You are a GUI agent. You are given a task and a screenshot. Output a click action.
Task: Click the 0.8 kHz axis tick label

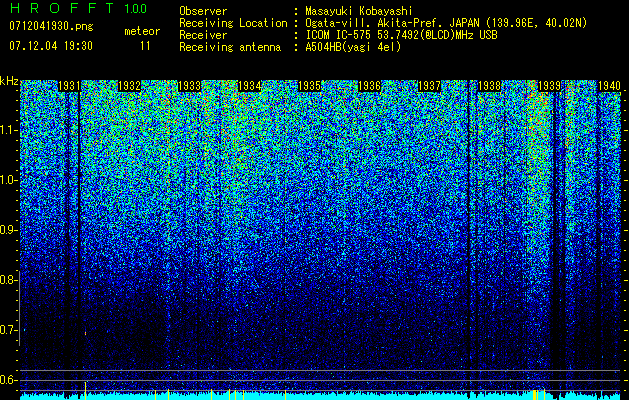click(x=9, y=280)
